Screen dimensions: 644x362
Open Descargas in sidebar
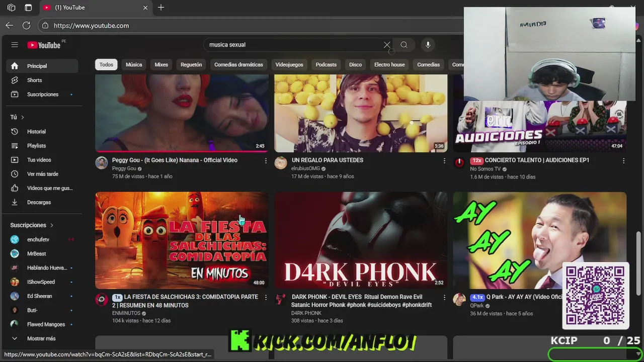(x=42, y=202)
